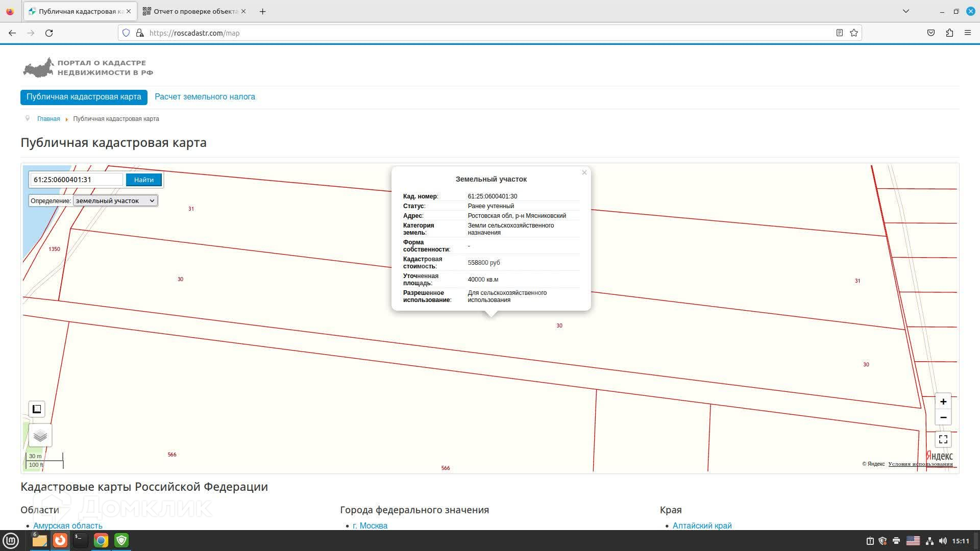Toggle reader view in address bar
The width and height of the screenshot is (980, 551).
coord(839,33)
